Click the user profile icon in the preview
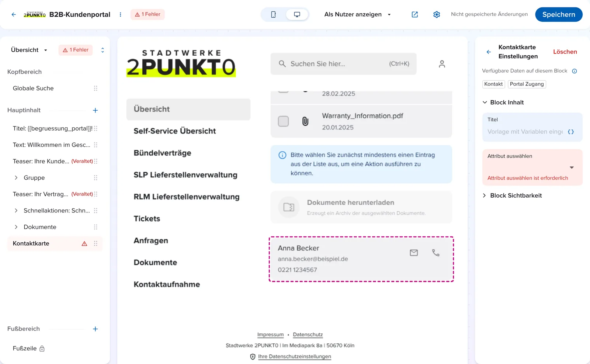The image size is (590, 364). pyautogui.click(x=442, y=64)
